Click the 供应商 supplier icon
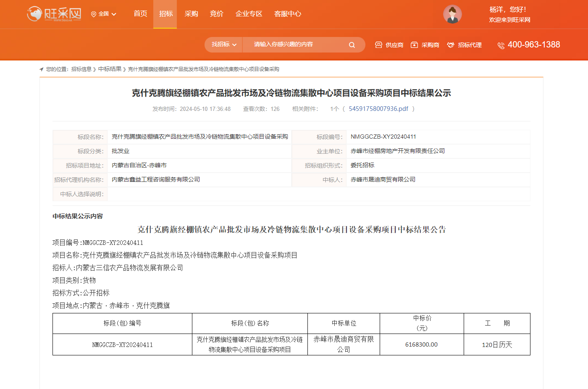Screen dimensions: 588x389 (x=378, y=45)
